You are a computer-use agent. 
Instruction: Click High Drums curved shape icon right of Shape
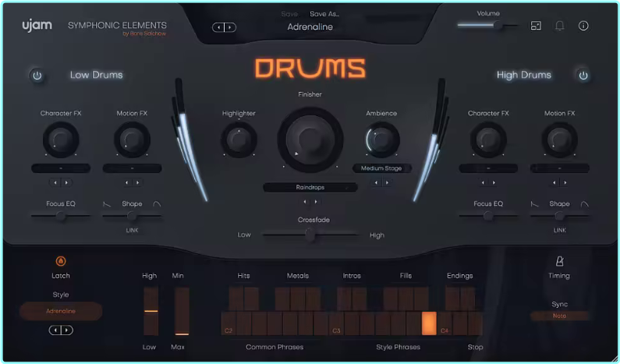(584, 204)
